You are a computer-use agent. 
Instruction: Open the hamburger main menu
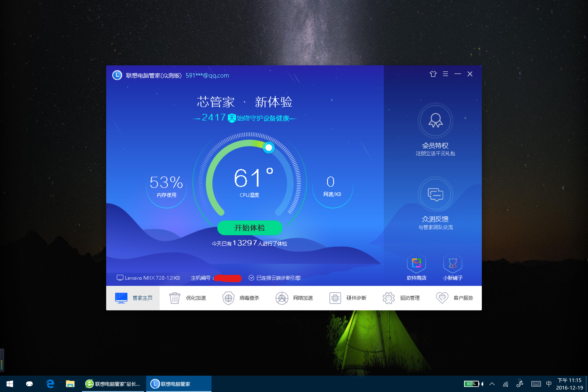[x=445, y=74]
